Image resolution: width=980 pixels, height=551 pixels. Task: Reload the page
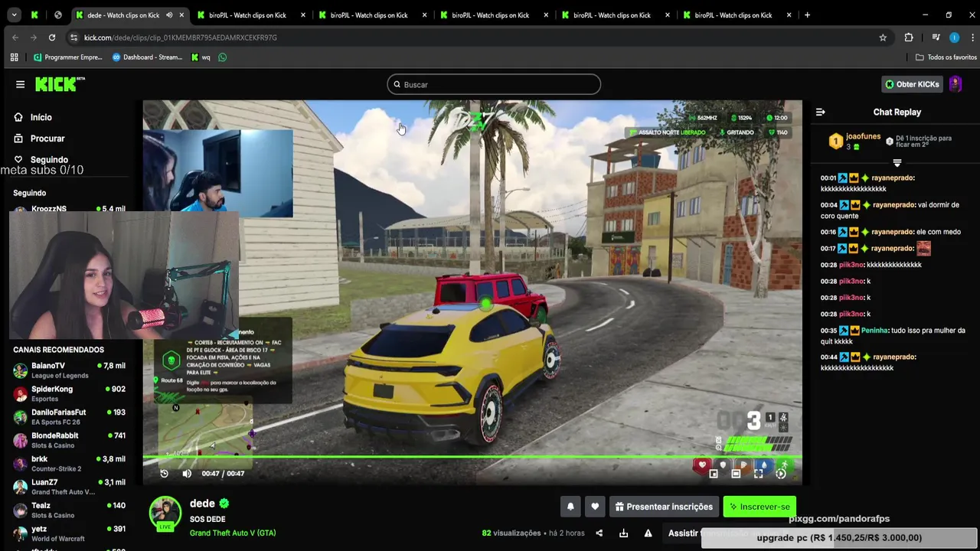coord(52,37)
